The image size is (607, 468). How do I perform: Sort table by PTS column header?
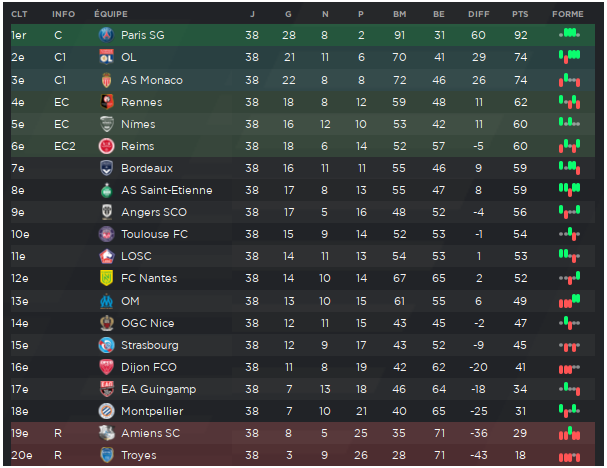[x=520, y=14]
